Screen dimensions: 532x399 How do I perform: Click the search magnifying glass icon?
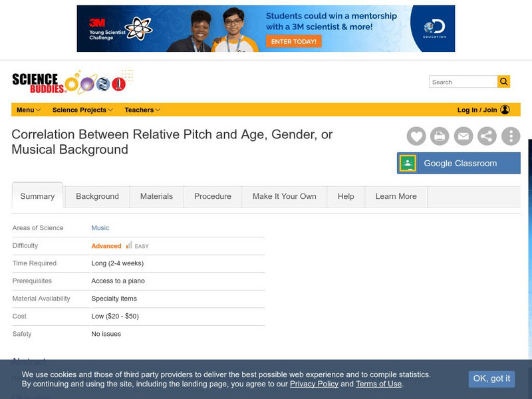tap(503, 81)
